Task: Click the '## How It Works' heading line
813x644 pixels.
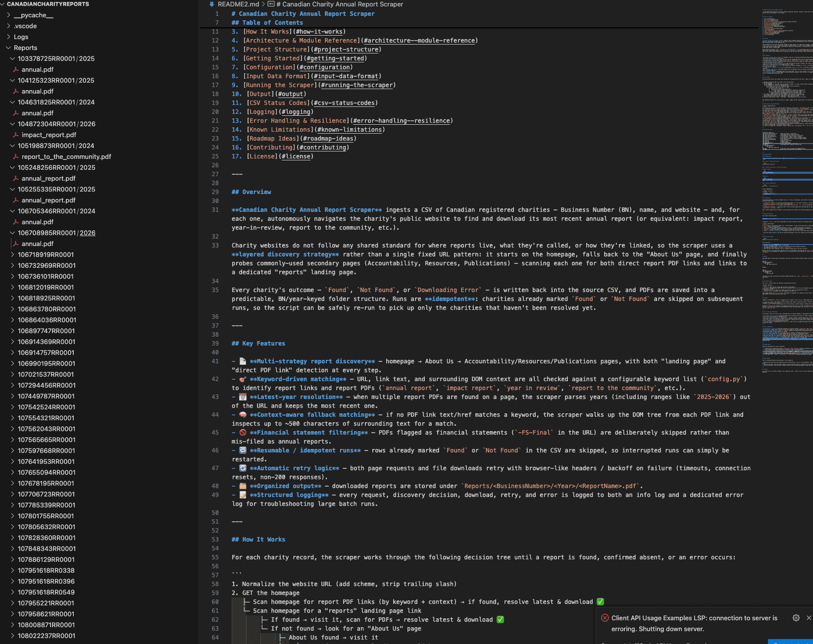Action: (258, 540)
